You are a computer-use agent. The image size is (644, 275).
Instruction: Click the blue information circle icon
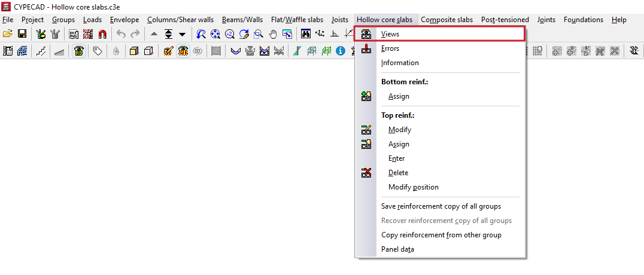click(340, 51)
